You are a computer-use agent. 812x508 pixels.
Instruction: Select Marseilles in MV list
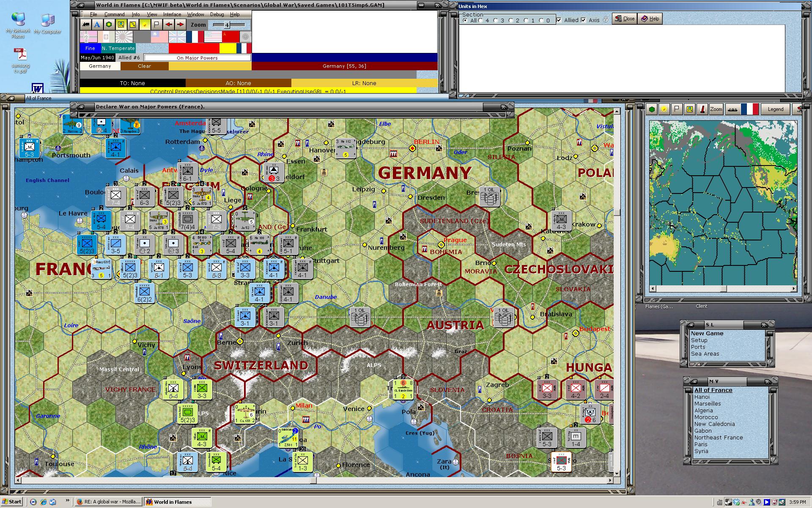click(x=708, y=404)
